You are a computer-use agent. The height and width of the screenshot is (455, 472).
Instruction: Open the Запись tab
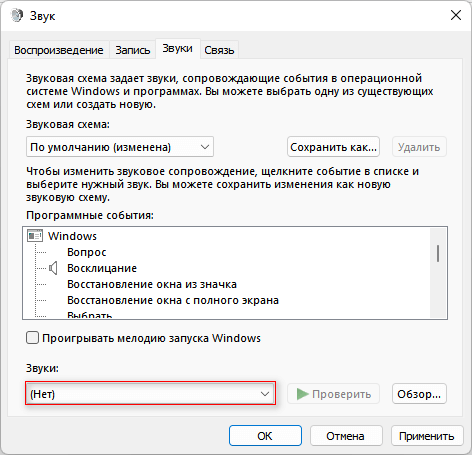[133, 50]
